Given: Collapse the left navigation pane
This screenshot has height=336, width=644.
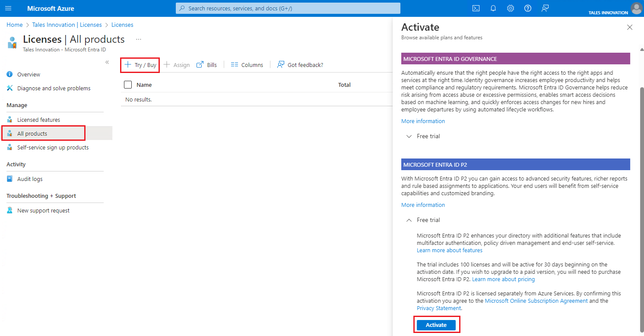Looking at the screenshot, I should coord(107,62).
